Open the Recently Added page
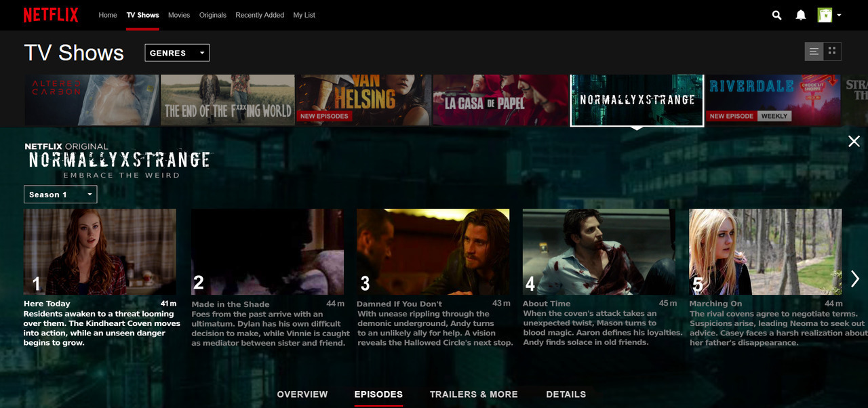The image size is (868, 408). (260, 15)
